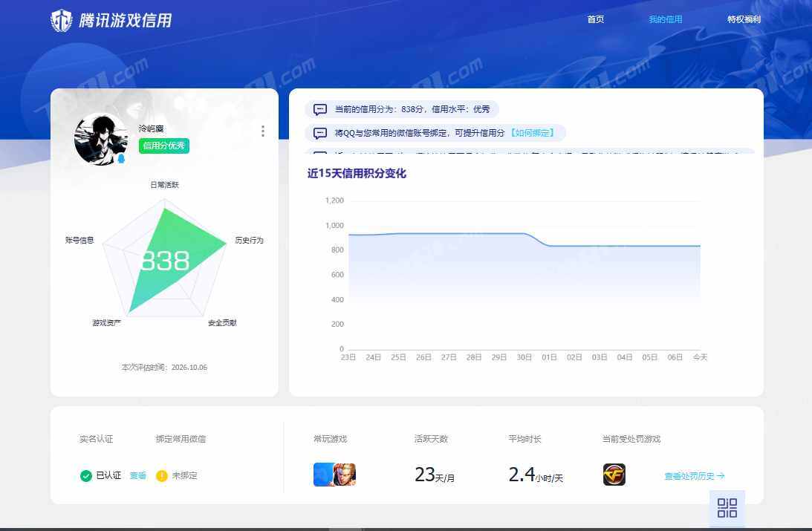
Task: Click the 30日 label on chart axis
Action: click(524, 358)
